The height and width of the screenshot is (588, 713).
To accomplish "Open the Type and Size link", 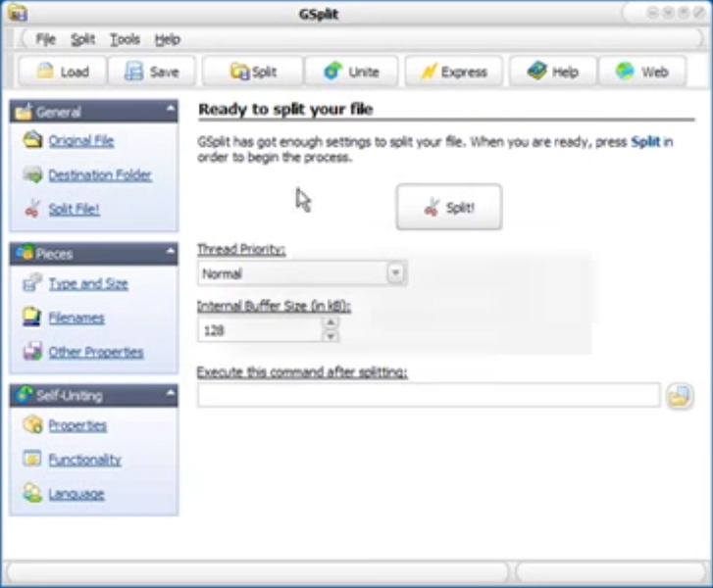I will 88,283.
